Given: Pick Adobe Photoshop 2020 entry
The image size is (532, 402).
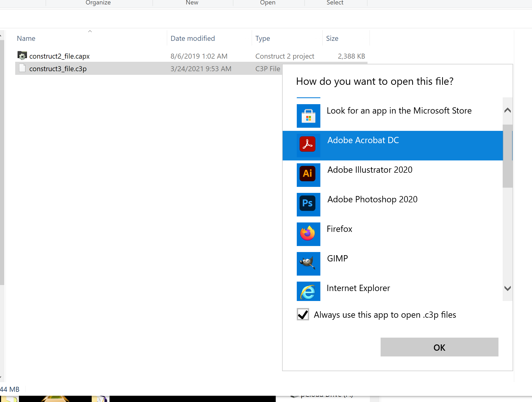Looking at the screenshot, I should (x=393, y=205).
